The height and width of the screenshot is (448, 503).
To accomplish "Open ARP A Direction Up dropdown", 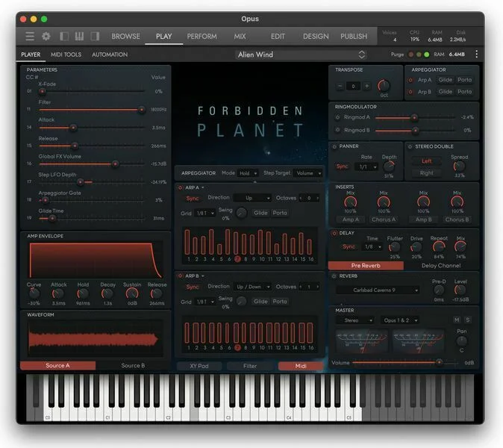I will point(252,198).
